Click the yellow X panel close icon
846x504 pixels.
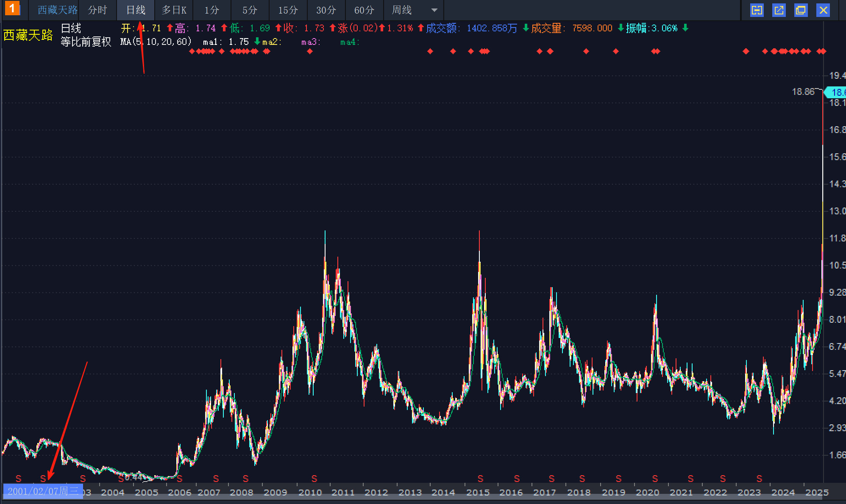pyautogui.click(x=823, y=10)
